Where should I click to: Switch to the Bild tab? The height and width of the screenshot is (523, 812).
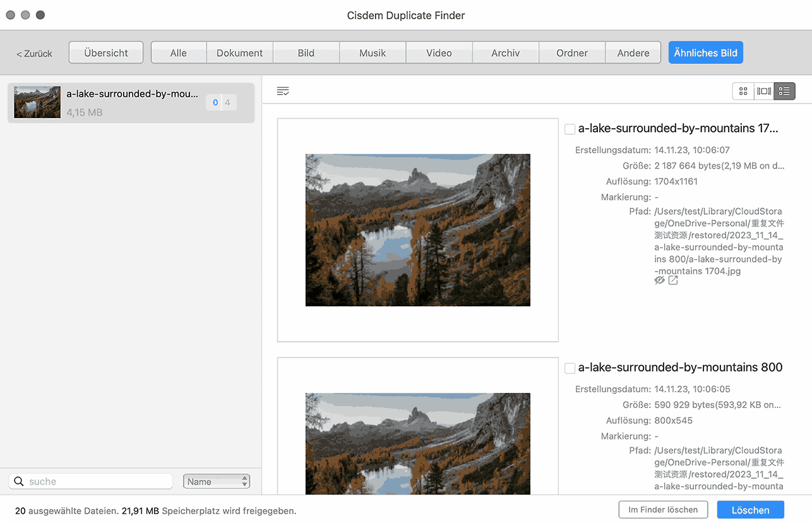(x=306, y=53)
